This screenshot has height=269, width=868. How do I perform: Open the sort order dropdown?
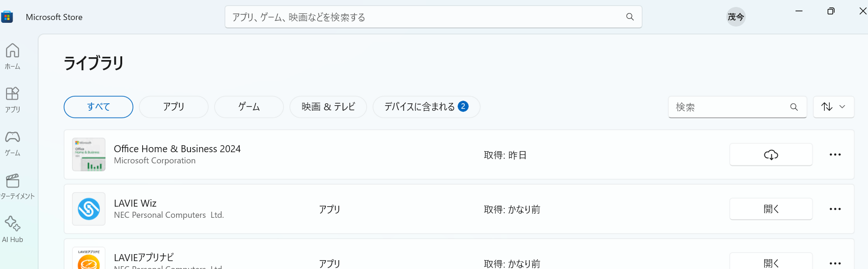tap(833, 107)
